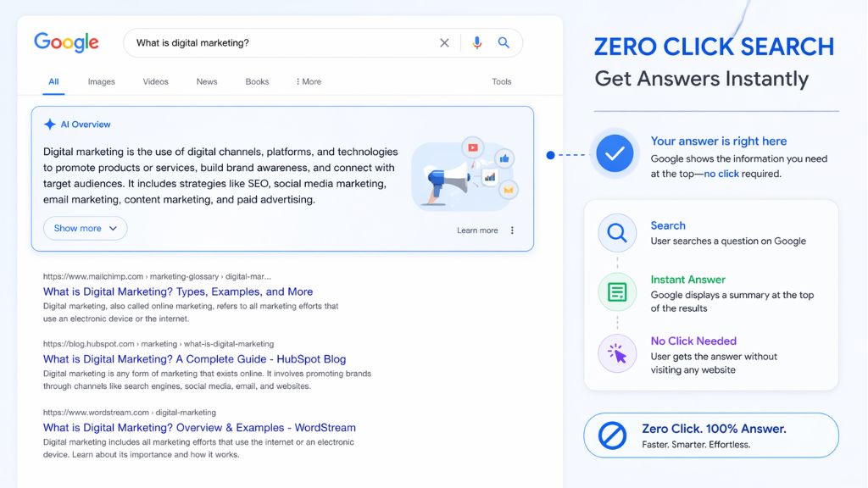The image size is (868, 488).
Task: Click the 'No Click Needed' step heading
Action: tap(693, 341)
